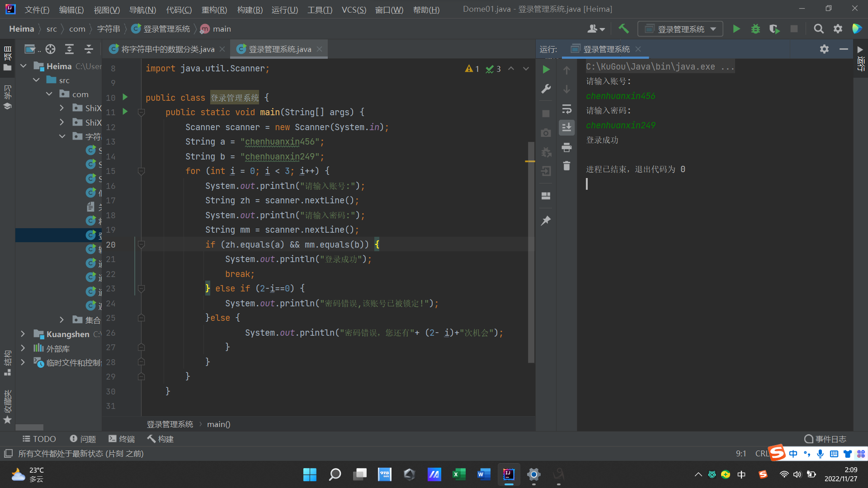Screen dimensions: 868x488
Task: Expand the Kuangshen project node
Action: 23,334
